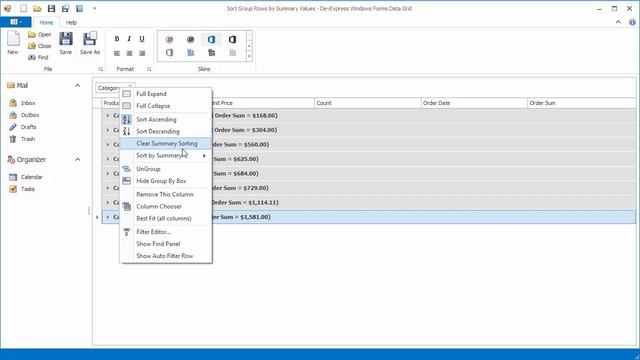The image size is (640, 360).
Task: Open the Tasks item
Action: click(x=22, y=189)
